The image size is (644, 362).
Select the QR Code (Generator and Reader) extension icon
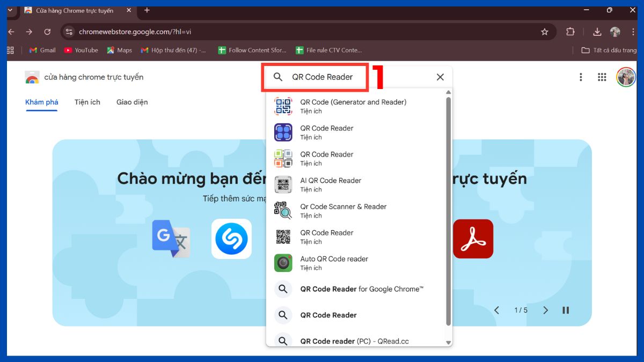point(283,106)
